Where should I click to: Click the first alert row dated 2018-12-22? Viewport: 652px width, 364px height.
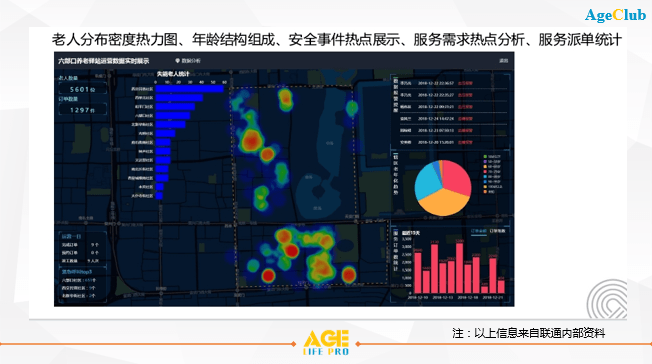(x=453, y=83)
